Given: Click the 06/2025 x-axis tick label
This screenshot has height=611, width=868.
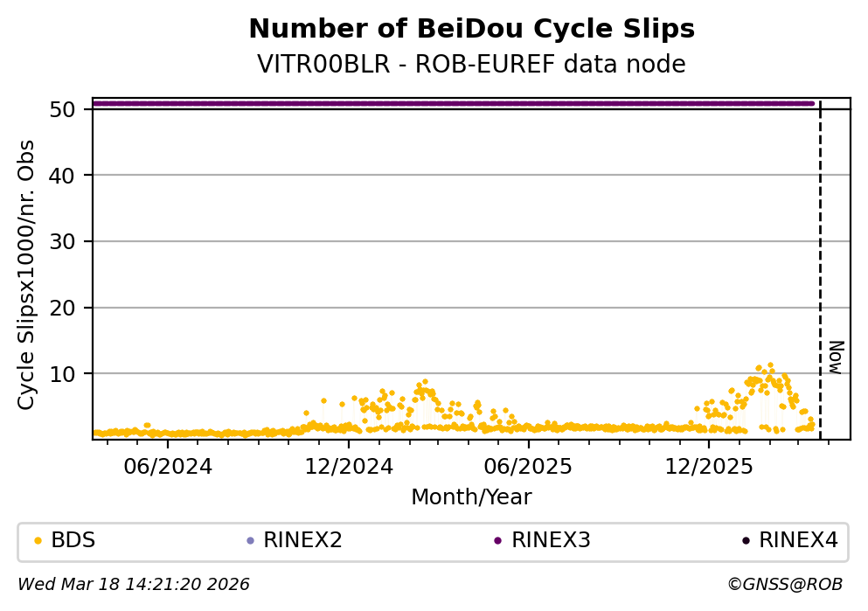Looking at the screenshot, I should coord(527,466).
